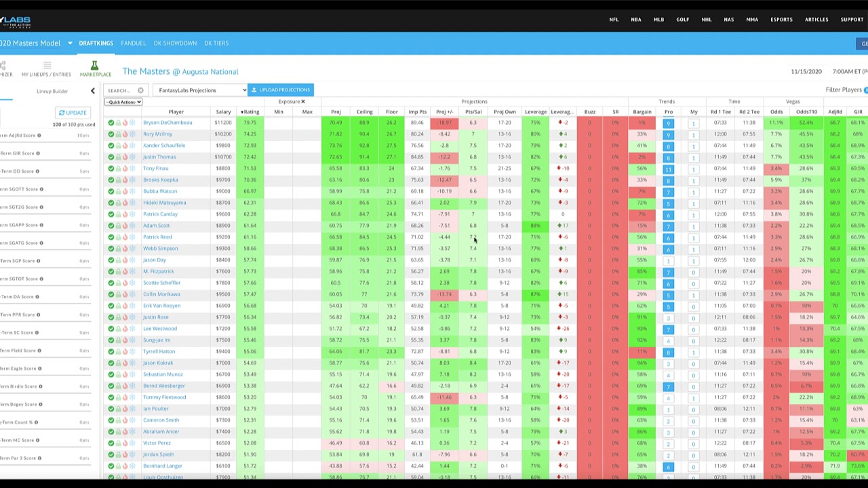Lock Bryson DeChambeau with the lock icon
The height and width of the screenshot is (488, 868).
[118, 123]
